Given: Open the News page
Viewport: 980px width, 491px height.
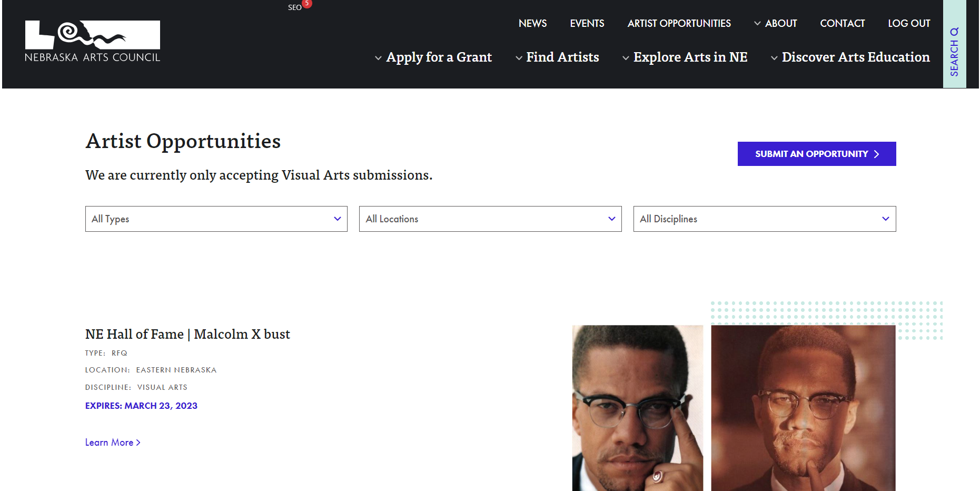Looking at the screenshot, I should click(x=532, y=23).
